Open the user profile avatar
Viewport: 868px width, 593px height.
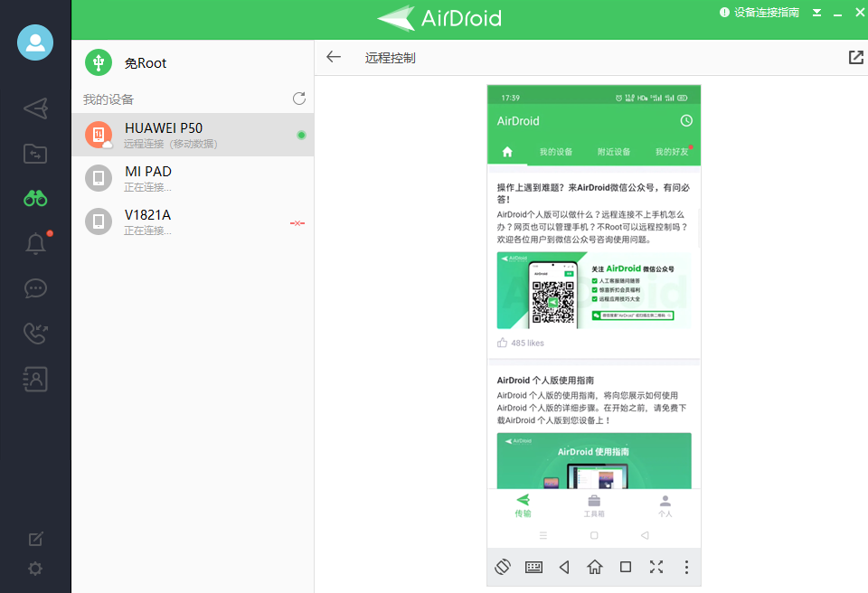click(35, 42)
